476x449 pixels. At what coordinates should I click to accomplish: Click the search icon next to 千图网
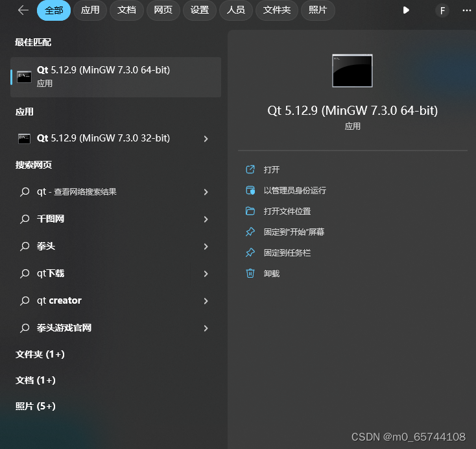pyautogui.click(x=25, y=219)
